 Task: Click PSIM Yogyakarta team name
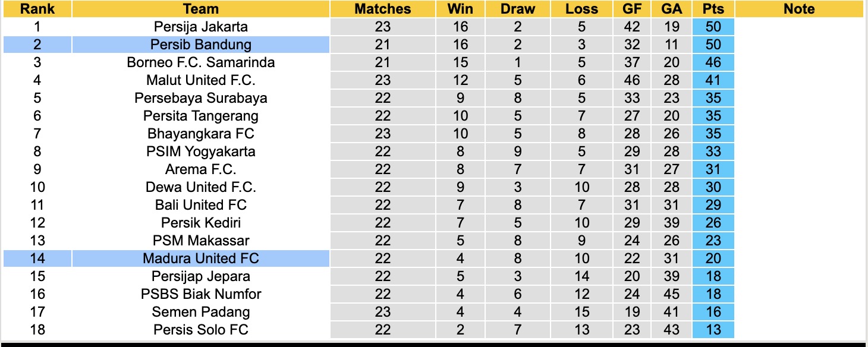[200, 152]
